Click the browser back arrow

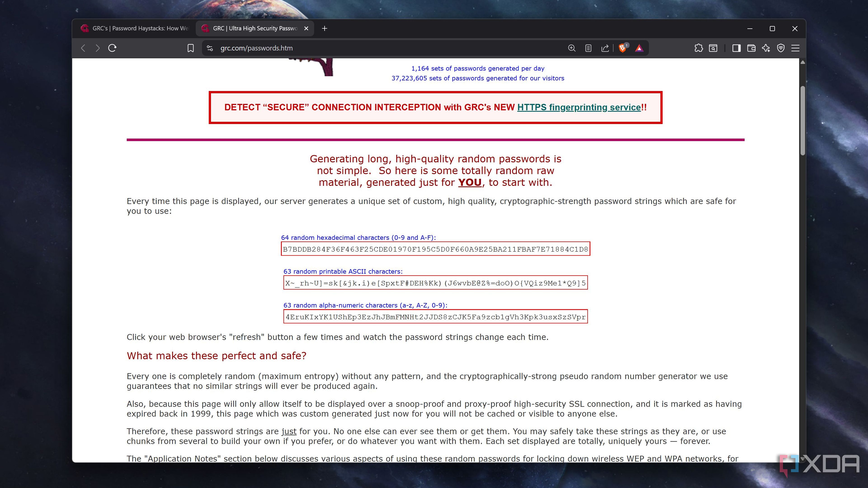[x=83, y=48]
